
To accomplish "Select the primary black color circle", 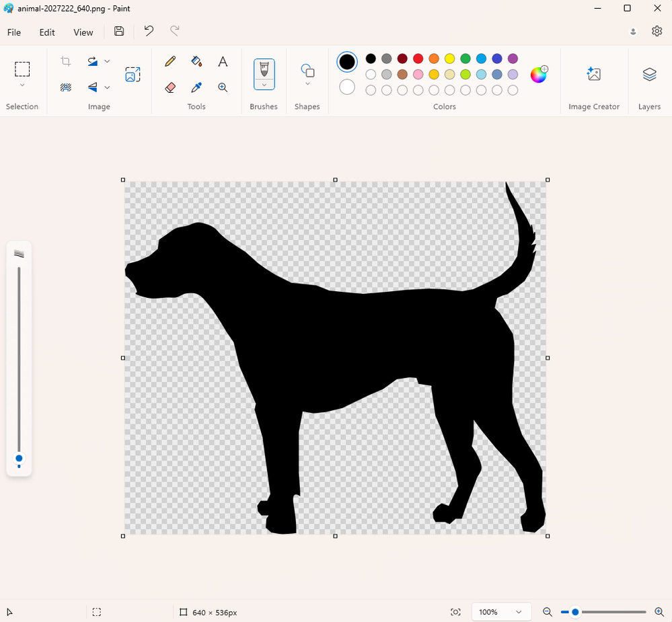I will 347,63.
